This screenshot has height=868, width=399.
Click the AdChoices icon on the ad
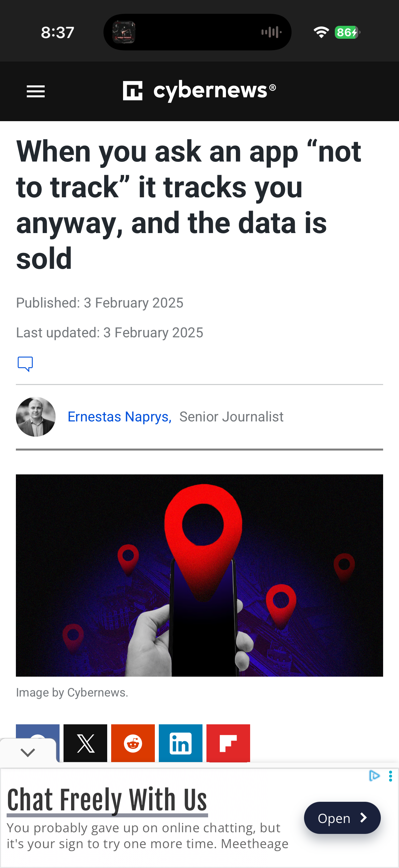pos(375,776)
